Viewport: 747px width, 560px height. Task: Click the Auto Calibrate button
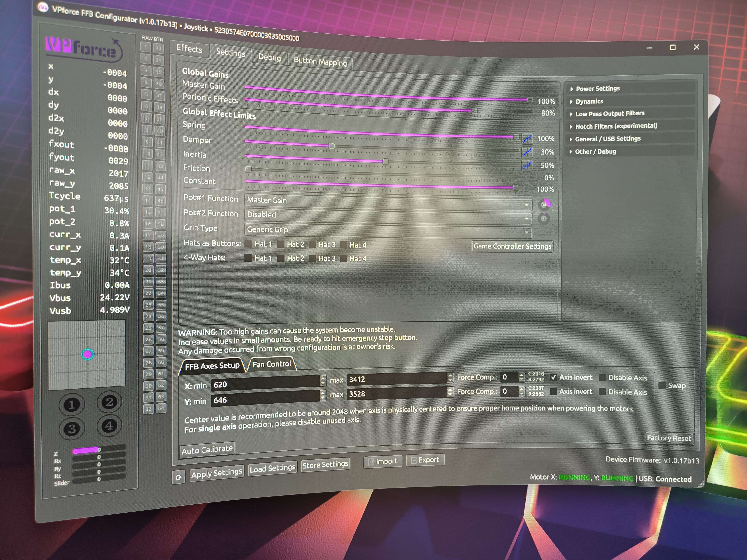click(207, 450)
